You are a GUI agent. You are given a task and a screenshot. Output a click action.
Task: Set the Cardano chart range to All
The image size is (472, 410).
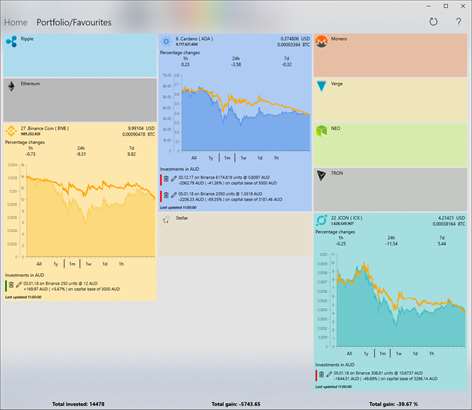coord(194,158)
